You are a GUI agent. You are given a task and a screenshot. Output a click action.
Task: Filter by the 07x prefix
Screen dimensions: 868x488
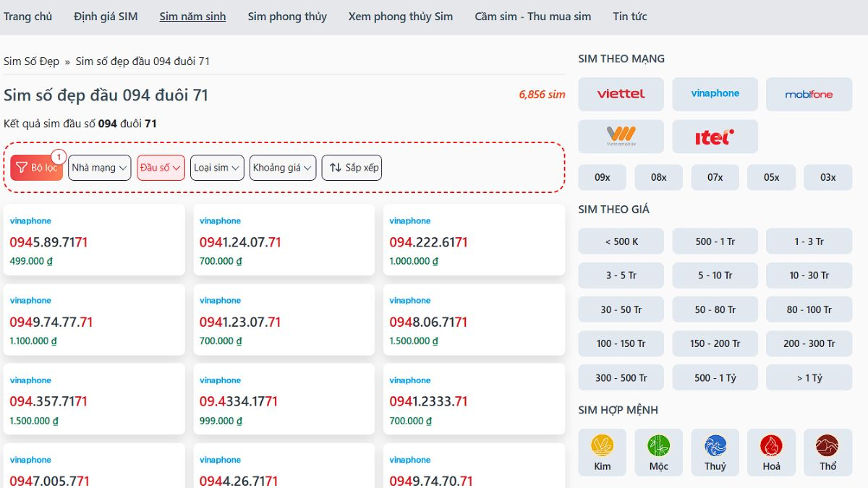(x=715, y=177)
